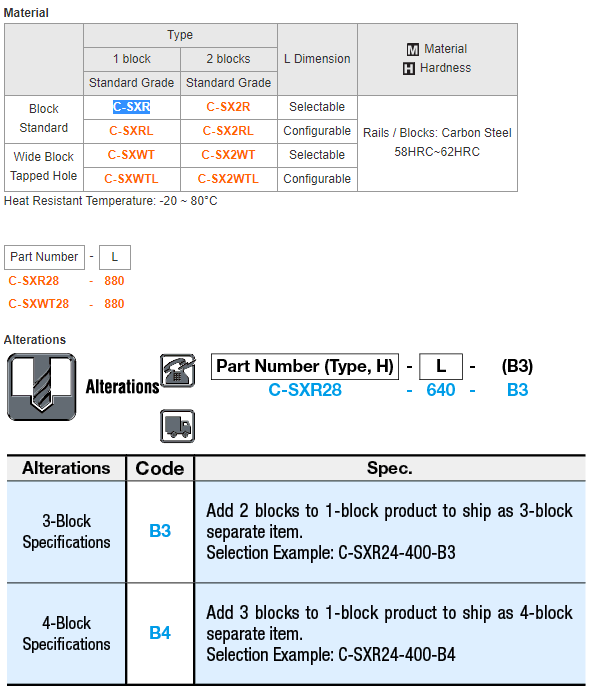Open the C-SX2R part link
This screenshot has width=607, height=687.
[x=228, y=107]
